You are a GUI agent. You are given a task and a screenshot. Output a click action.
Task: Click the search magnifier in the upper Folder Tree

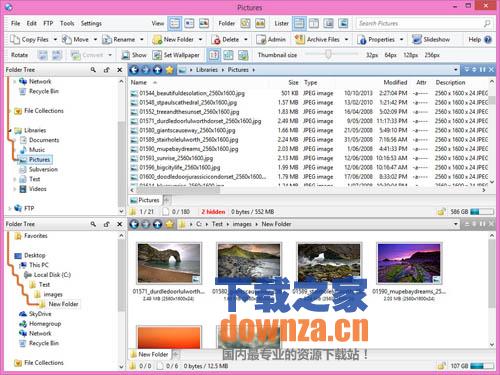(x=93, y=70)
